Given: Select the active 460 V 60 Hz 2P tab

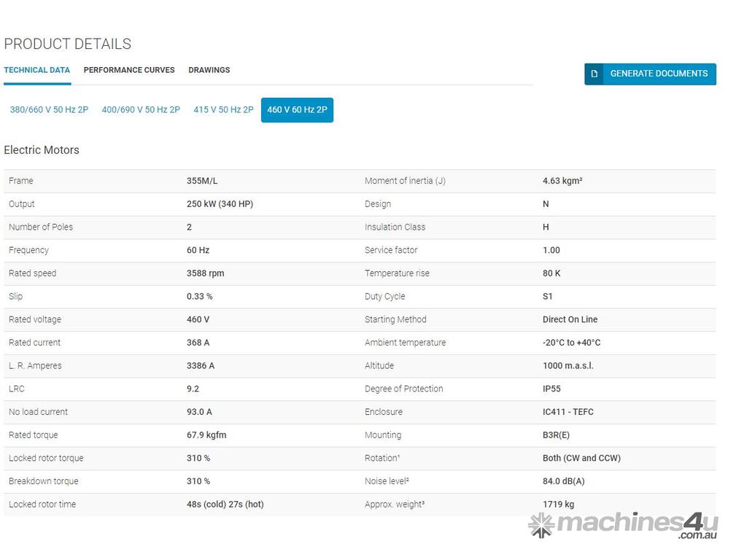Looking at the screenshot, I should 297,110.
